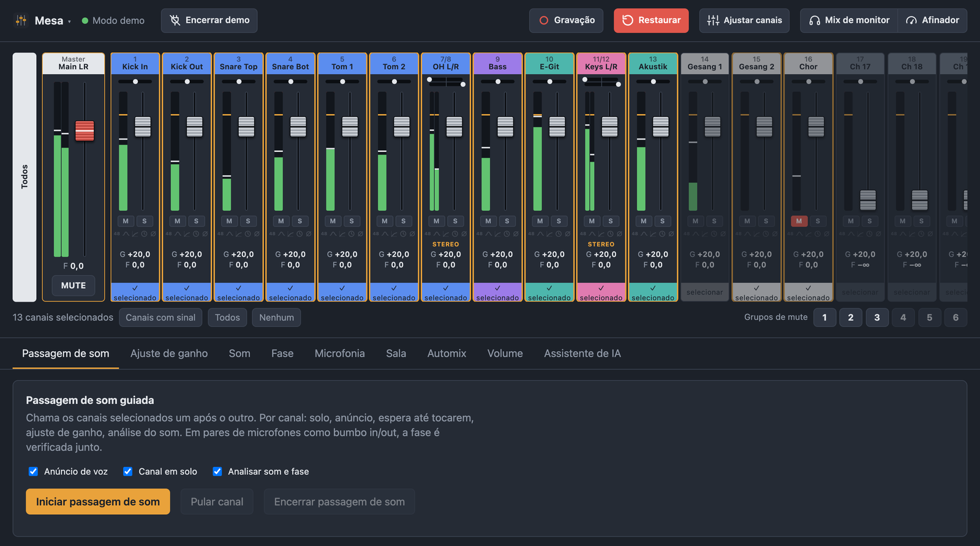
Task: Click the Pular canal button
Action: (217, 502)
